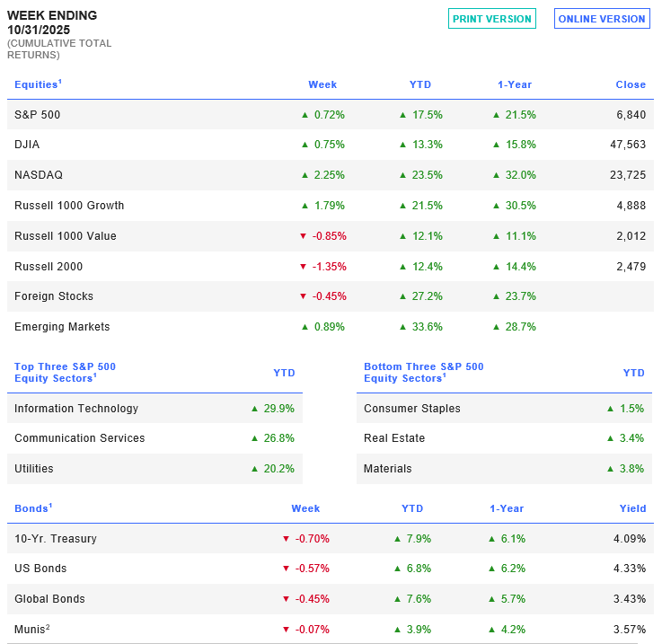Click the 10-Yr. Treasury row label
The width and height of the screenshot is (662, 644).
click(x=56, y=538)
